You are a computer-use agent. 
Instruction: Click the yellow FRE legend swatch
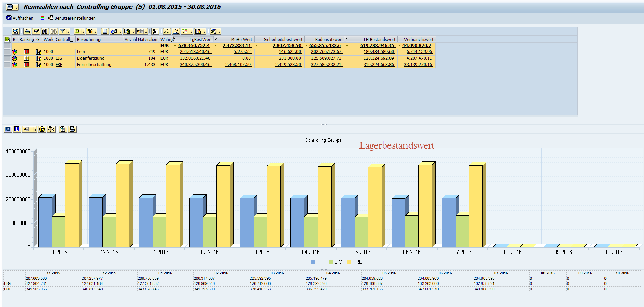[349, 262]
